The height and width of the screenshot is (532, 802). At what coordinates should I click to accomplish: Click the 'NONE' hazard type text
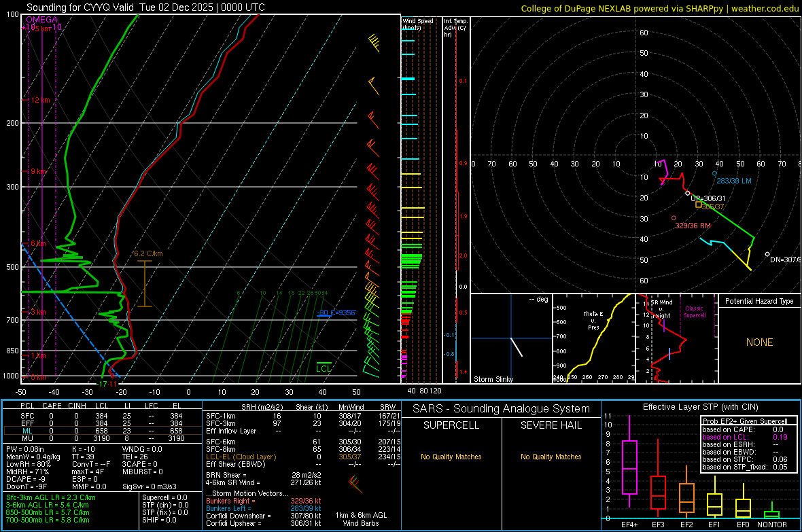[x=760, y=342]
